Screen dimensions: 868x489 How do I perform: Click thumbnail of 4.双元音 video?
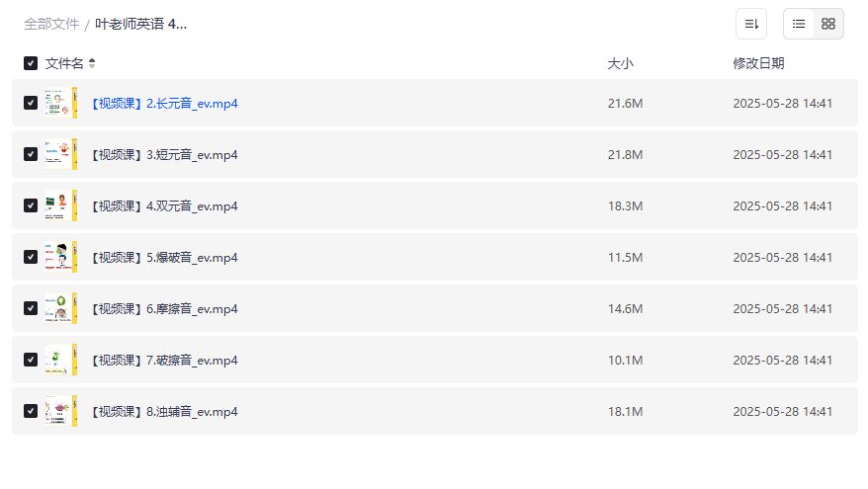[x=61, y=205]
